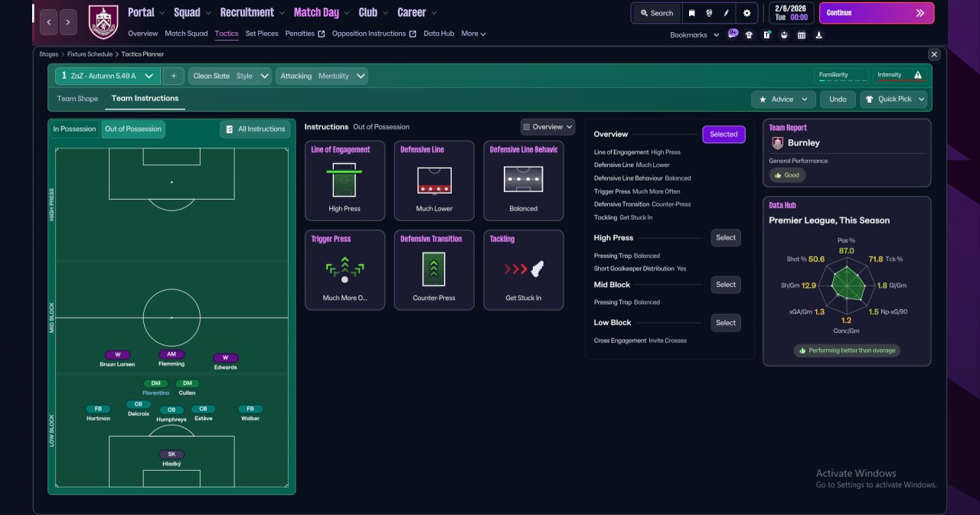Click the pencil edit icon in top toolbar
Screen dimensions: 980x515
tap(727, 13)
